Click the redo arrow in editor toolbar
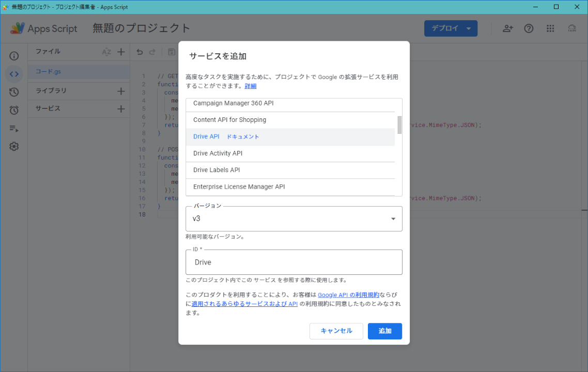 point(152,52)
